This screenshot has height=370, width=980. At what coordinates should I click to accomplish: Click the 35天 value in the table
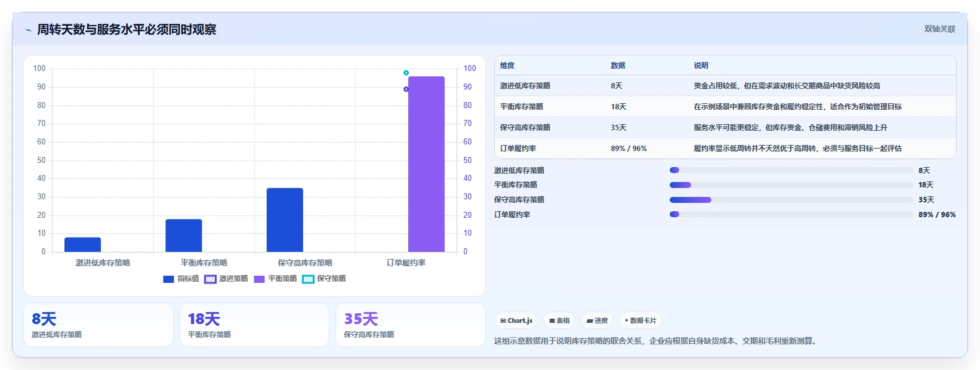[x=618, y=128]
